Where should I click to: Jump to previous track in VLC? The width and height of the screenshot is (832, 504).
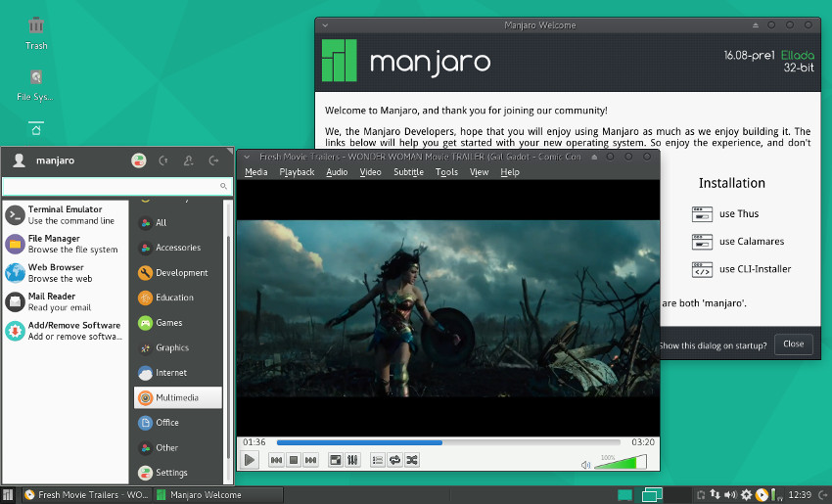click(276, 460)
